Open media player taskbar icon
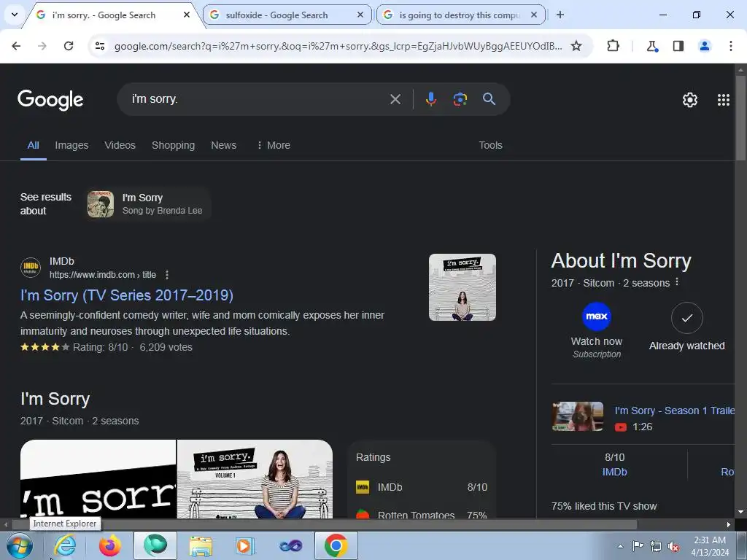 click(x=245, y=545)
